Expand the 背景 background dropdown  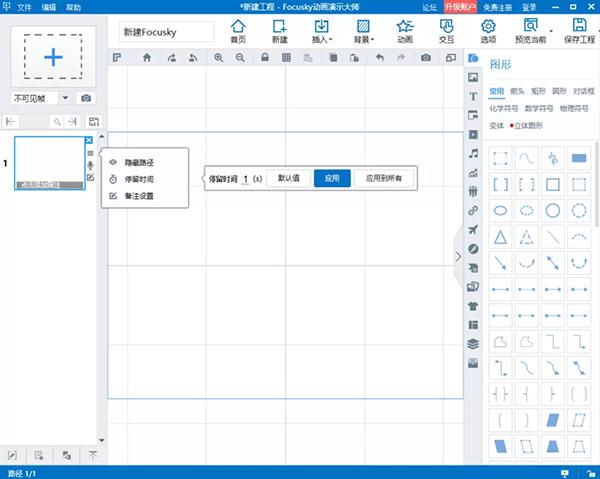coord(365,32)
